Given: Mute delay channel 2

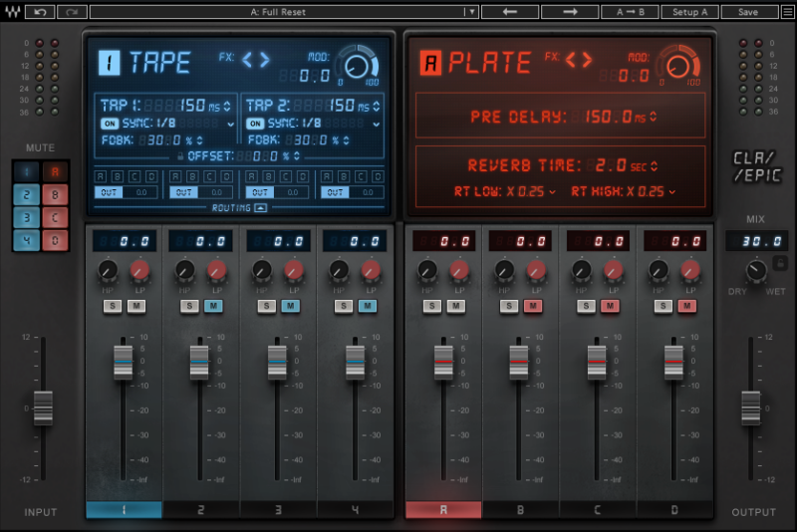Looking at the screenshot, I should pyautogui.click(x=213, y=306).
